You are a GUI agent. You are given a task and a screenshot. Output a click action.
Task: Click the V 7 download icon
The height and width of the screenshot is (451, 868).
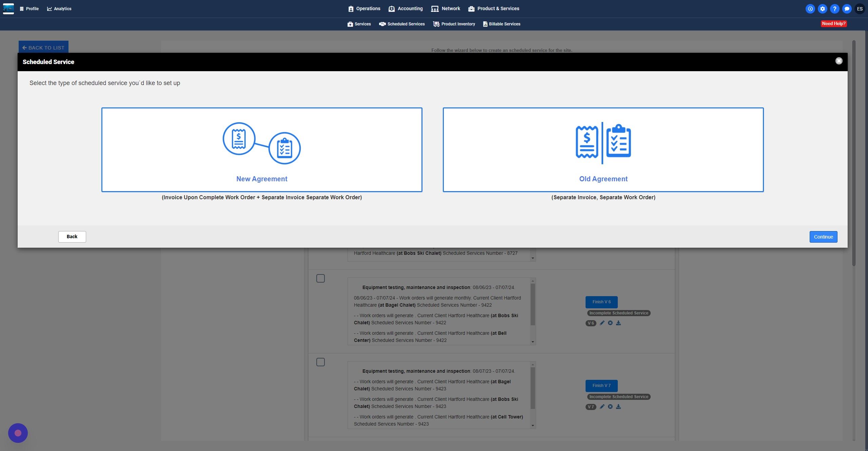618,407
